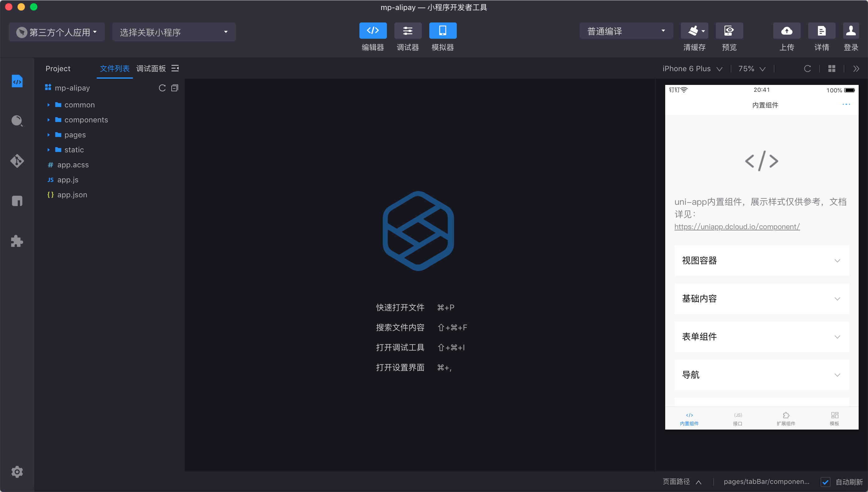Click the Preview (预览) toolbar icon
The height and width of the screenshot is (492, 868).
click(x=729, y=31)
